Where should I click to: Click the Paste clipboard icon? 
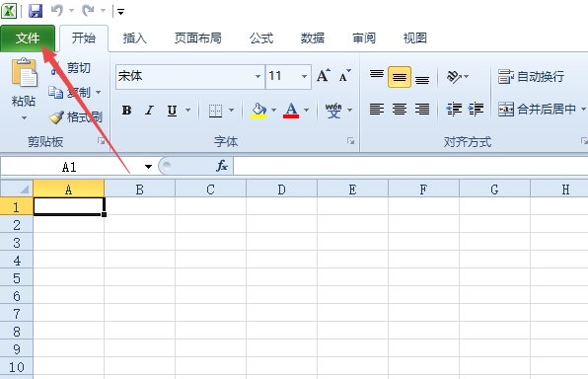click(x=24, y=72)
